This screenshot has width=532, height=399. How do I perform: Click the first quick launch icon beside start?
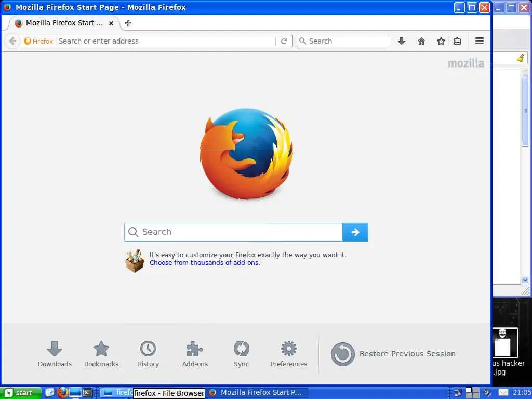coord(49,393)
